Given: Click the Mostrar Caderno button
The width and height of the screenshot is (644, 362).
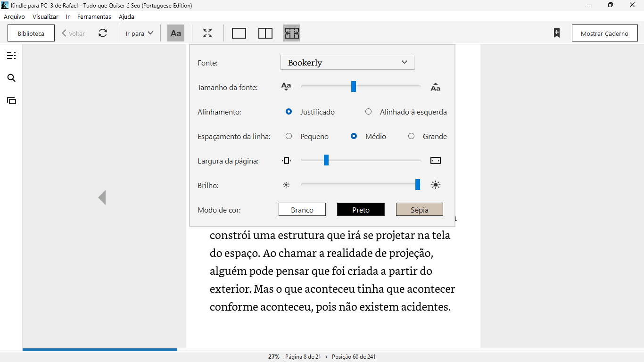Looking at the screenshot, I should pos(604,33).
